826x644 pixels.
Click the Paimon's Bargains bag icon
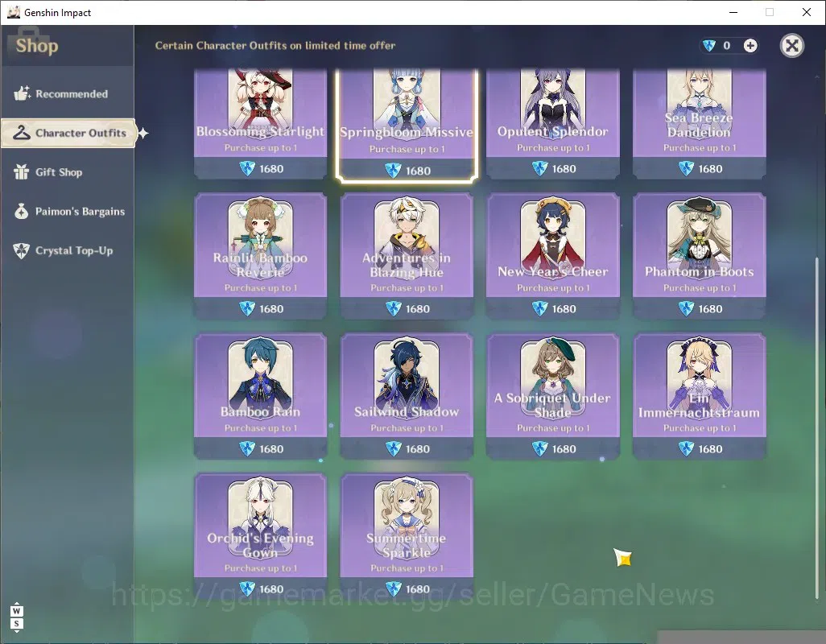tap(22, 211)
